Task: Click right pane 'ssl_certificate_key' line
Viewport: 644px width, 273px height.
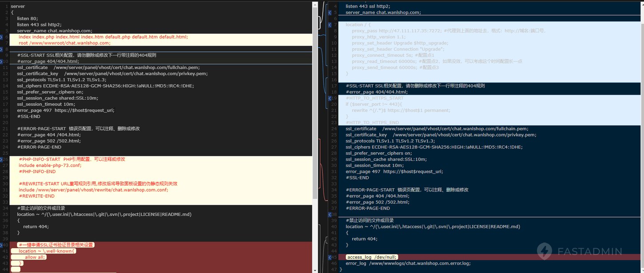Action: [x=441, y=135]
